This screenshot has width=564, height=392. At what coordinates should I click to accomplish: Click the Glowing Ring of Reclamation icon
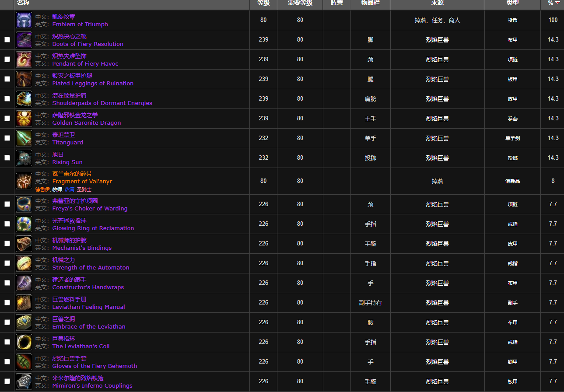(24, 224)
